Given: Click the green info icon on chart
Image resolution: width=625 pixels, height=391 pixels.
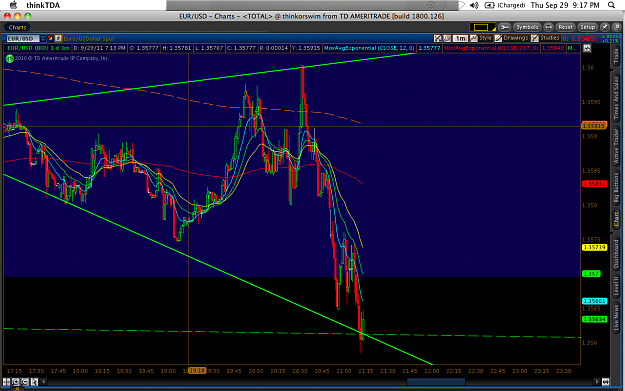Looking at the screenshot, I should 10,59.
